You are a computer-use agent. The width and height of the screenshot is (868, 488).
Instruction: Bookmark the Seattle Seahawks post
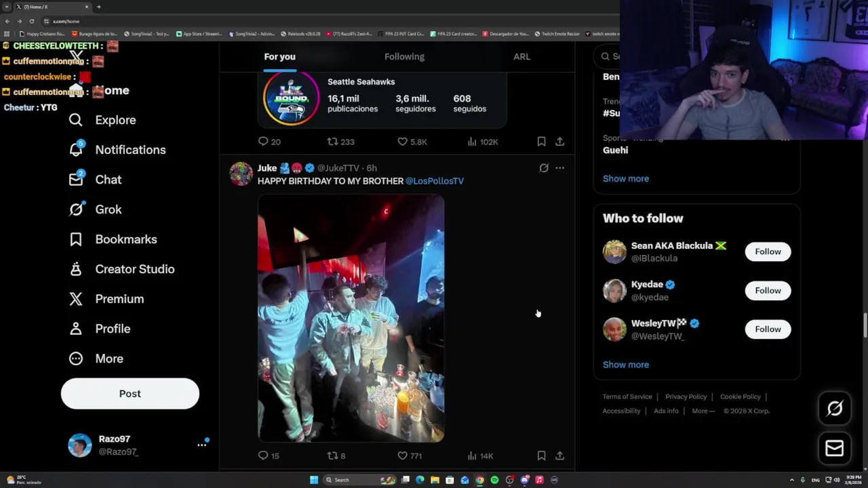point(541,142)
